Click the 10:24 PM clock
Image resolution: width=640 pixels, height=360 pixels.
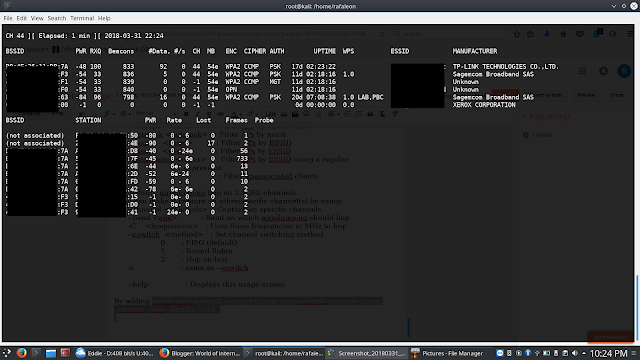[x=608, y=353]
